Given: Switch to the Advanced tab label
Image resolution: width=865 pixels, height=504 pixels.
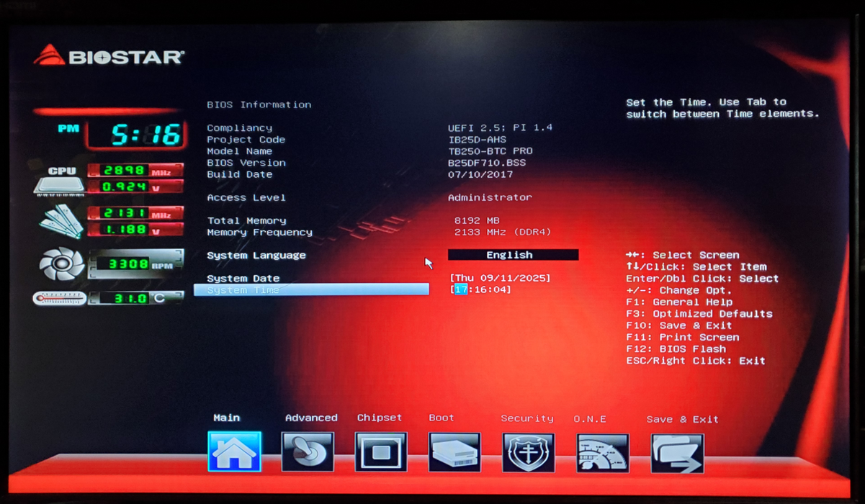Looking at the screenshot, I should 311,418.
